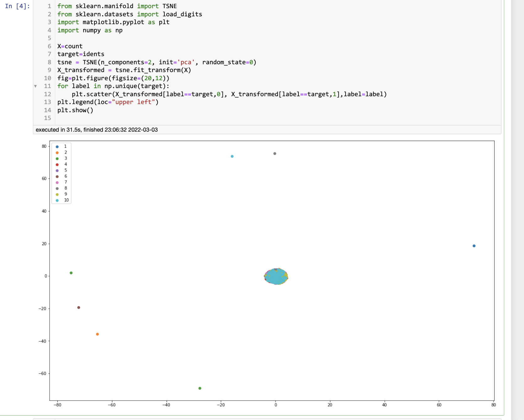Click the isolated blue point near x=75
524x420 pixels.
pyautogui.click(x=474, y=246)
